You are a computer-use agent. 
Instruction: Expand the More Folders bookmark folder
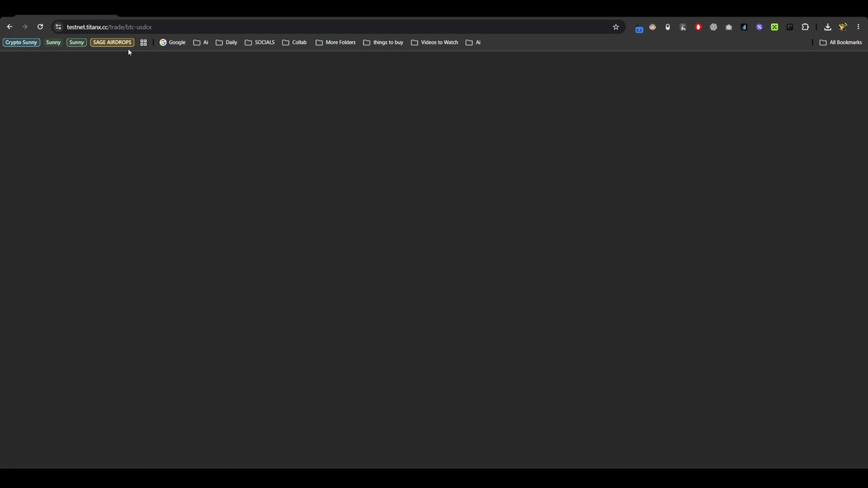(x=336, y=43)
